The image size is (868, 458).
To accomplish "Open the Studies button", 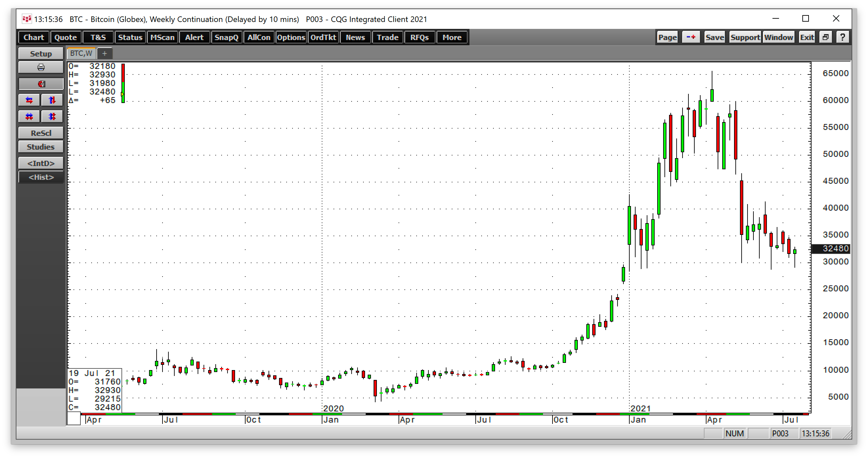I will click(x=41, y=147).
